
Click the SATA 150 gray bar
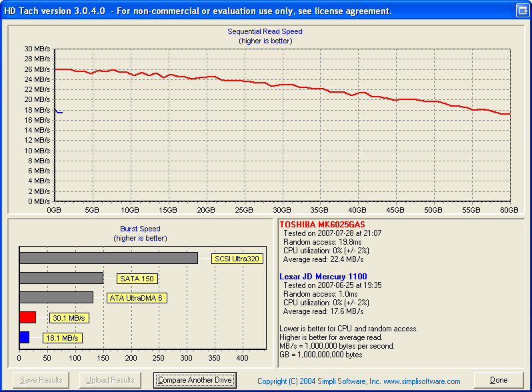(x=61, y=278)
